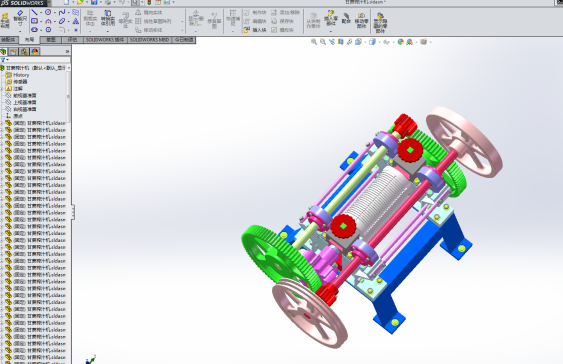
Task: Click the feature tree vertical scrollbar
Action: tap(68, 97)
